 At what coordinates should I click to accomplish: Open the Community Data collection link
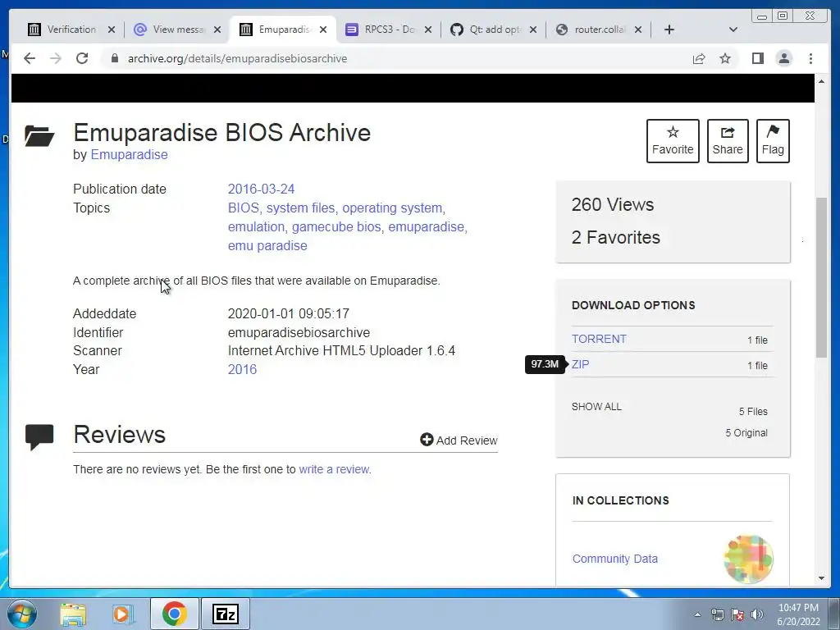click(615, 559)
